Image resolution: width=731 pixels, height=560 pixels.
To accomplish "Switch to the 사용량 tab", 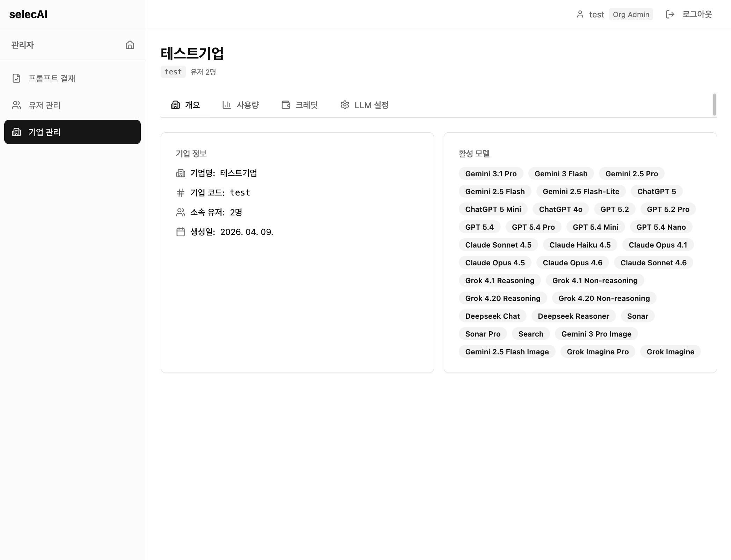I will [240, 105].
